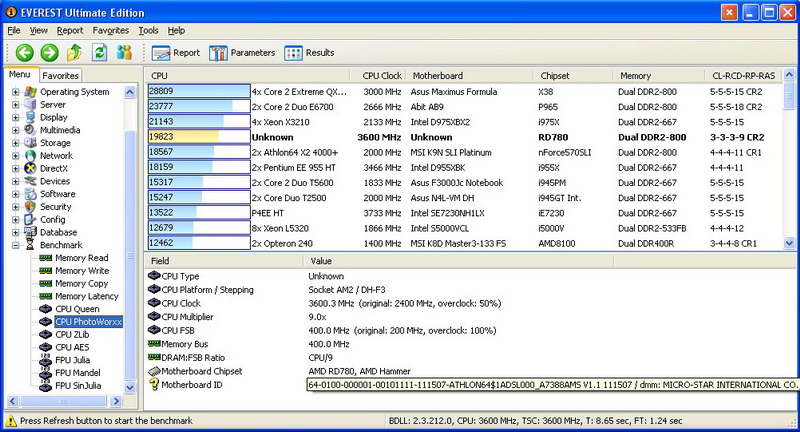Click the warning icon in status bar

pyautogui.click(x=11, y=421)
